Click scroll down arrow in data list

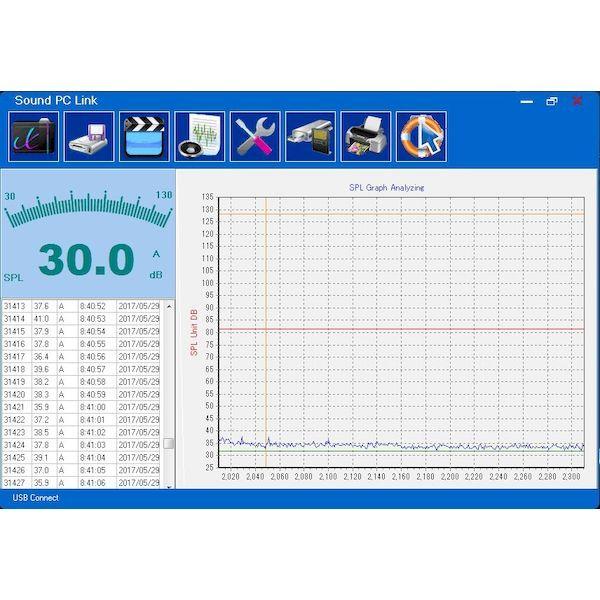(169, 486)
